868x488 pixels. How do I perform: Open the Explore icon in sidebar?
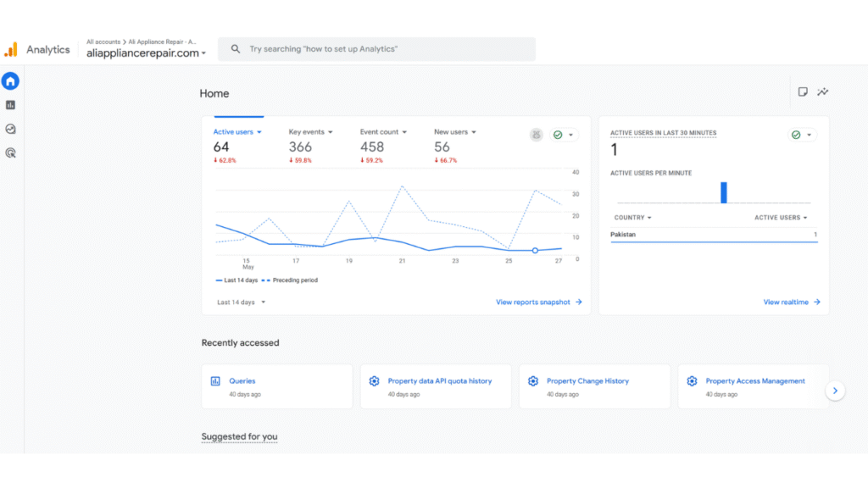click(10, 130)
